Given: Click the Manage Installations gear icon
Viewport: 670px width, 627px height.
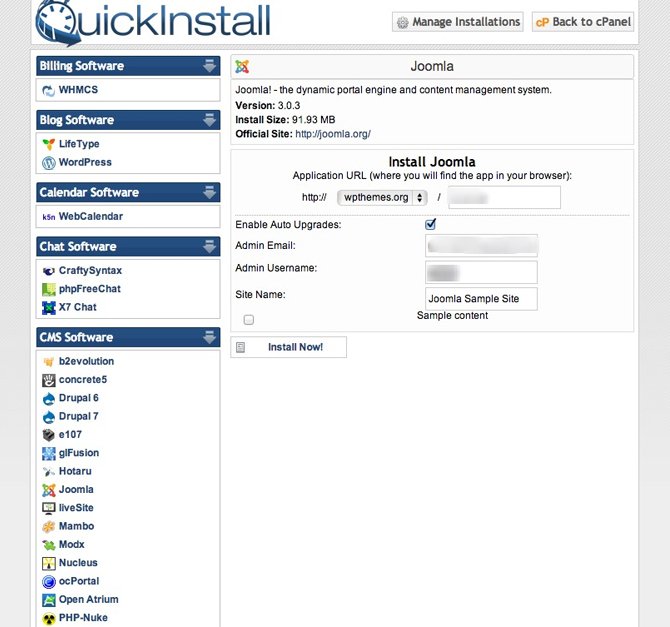Looking at the screenshot, I should click(403, 22).
